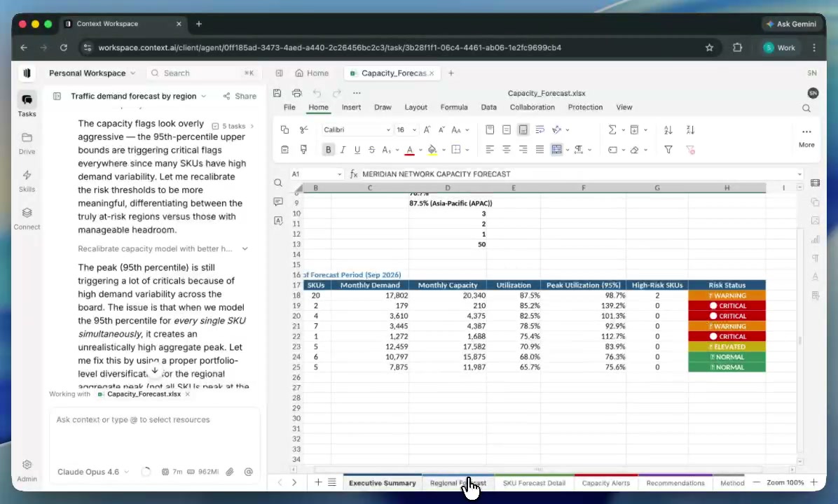
Task: Enable underline formatting
Action: (357, 149)
